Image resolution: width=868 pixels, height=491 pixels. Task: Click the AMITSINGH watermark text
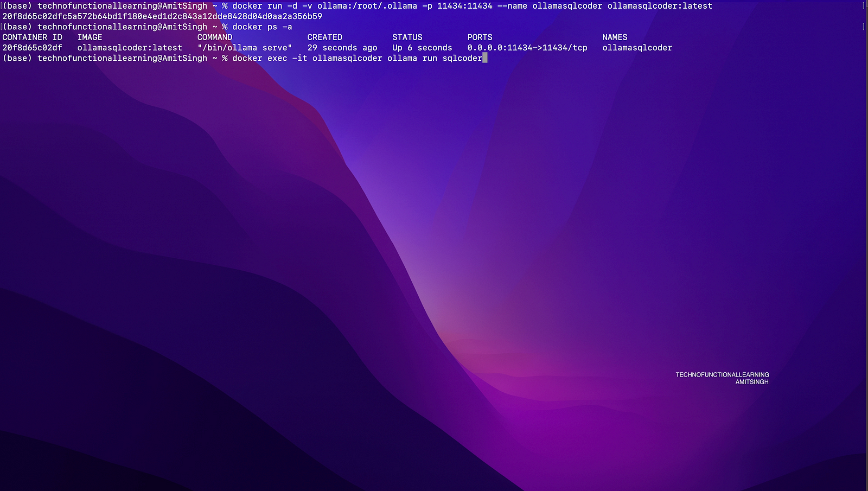point(752,382)
